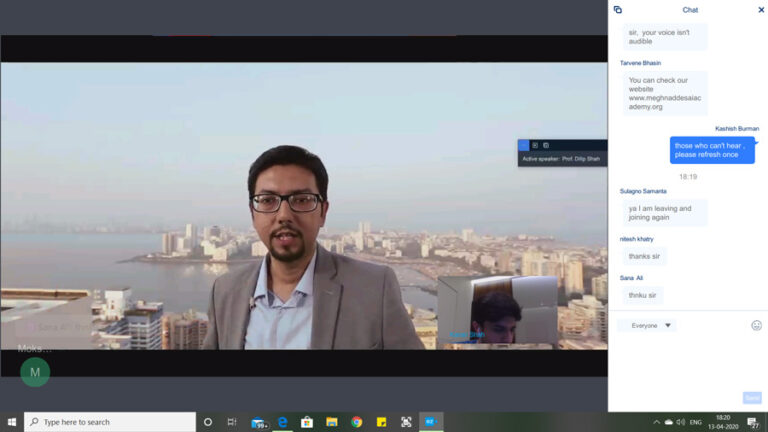Click the taskbar search box
Screen dimensions: 768x432
106,422
